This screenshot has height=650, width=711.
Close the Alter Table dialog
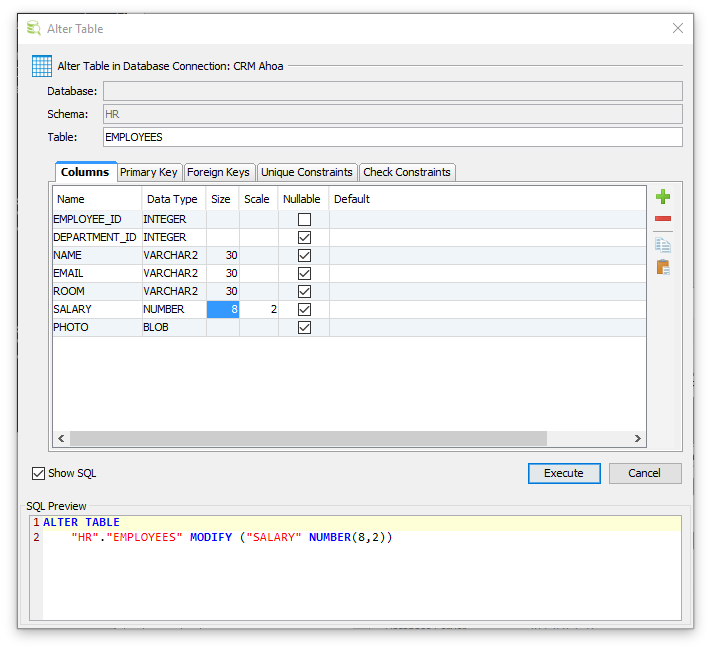(677, 28)
